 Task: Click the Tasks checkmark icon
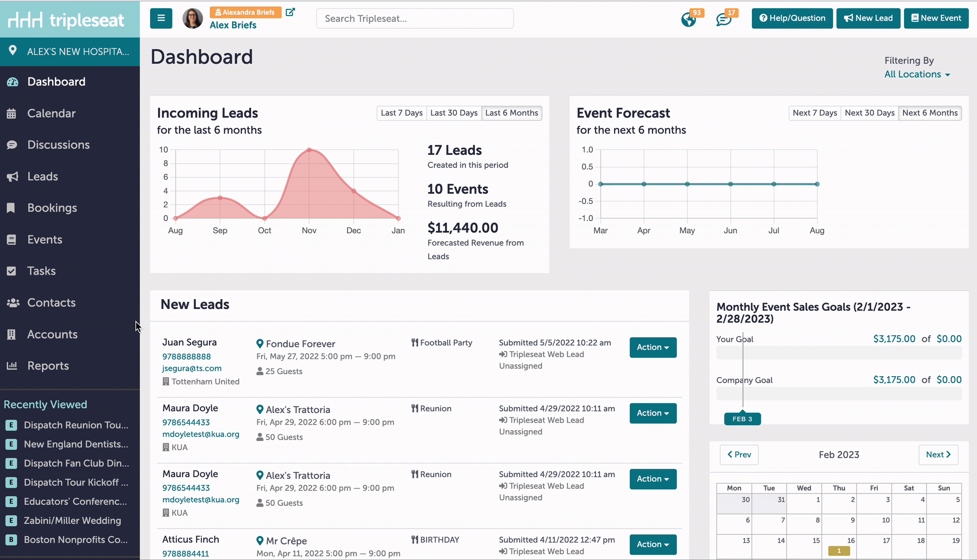pos(11,271)
